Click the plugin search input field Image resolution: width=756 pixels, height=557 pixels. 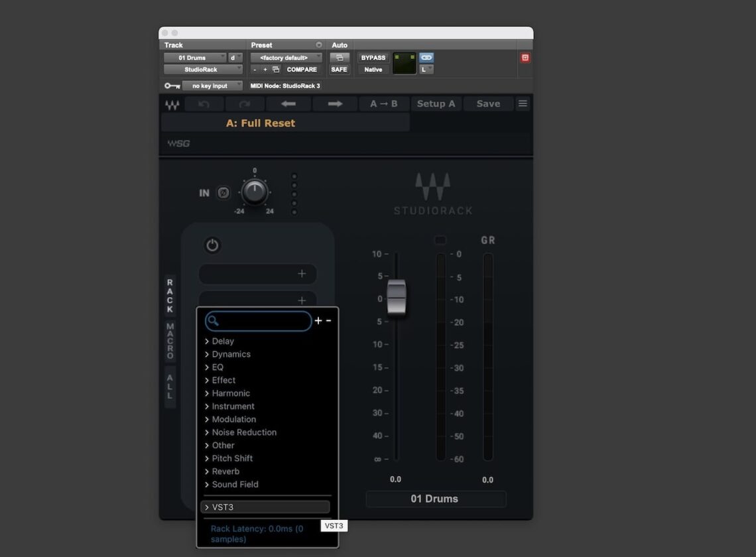tap(259, 321)
